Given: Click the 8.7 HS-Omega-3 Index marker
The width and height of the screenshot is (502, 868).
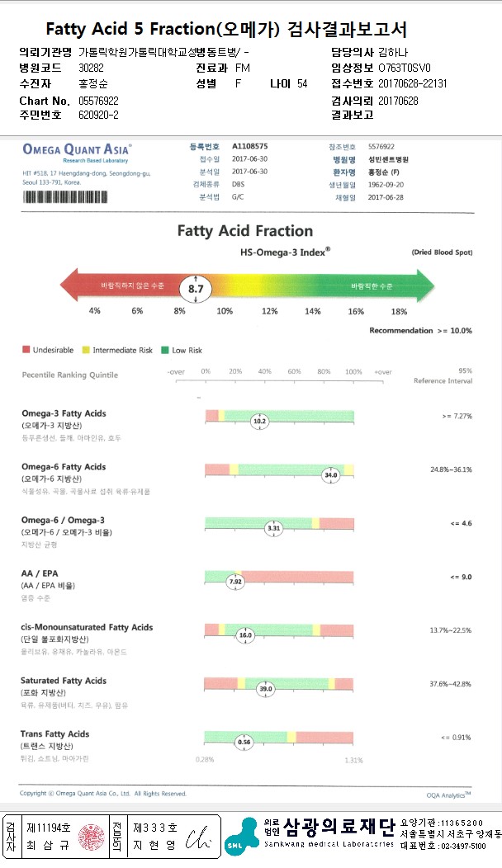Looking at the screenshot, I should pos(196,289).
